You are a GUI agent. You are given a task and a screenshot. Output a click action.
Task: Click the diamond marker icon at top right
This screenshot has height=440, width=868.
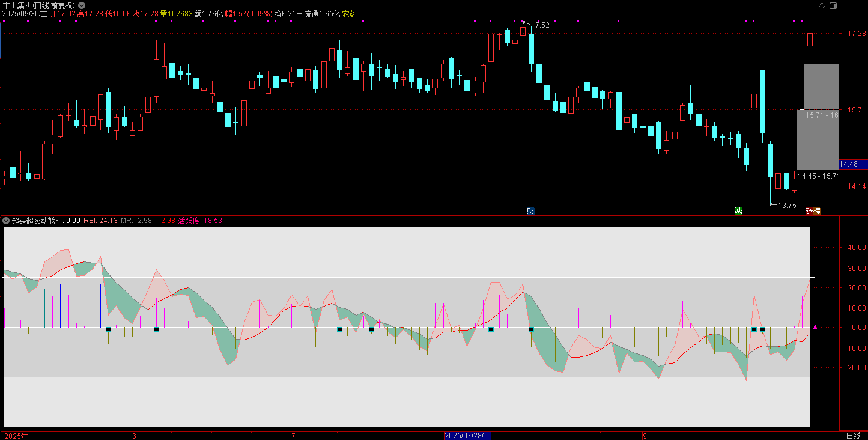(x=822, y=5)
